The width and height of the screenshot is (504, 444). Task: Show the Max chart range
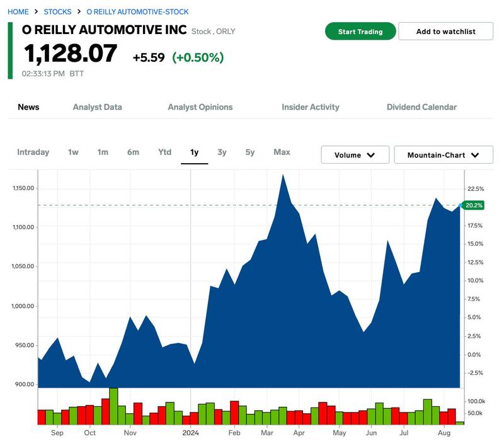pos(282,152)
